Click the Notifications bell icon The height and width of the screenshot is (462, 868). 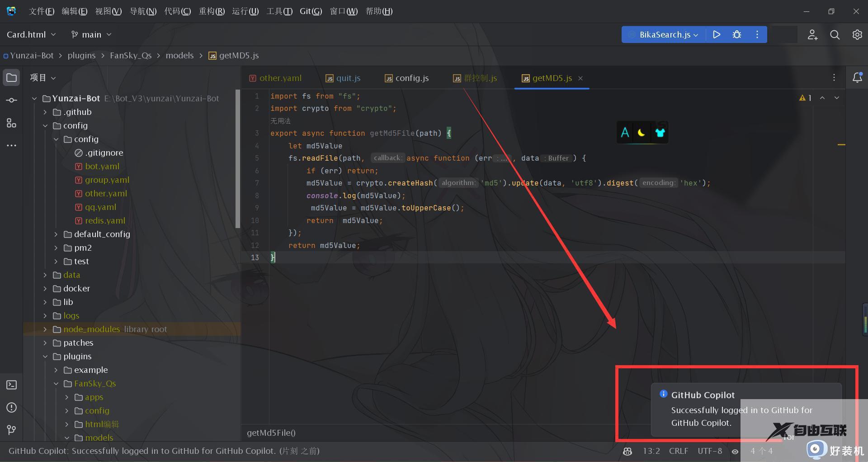(x=857, y=77)
